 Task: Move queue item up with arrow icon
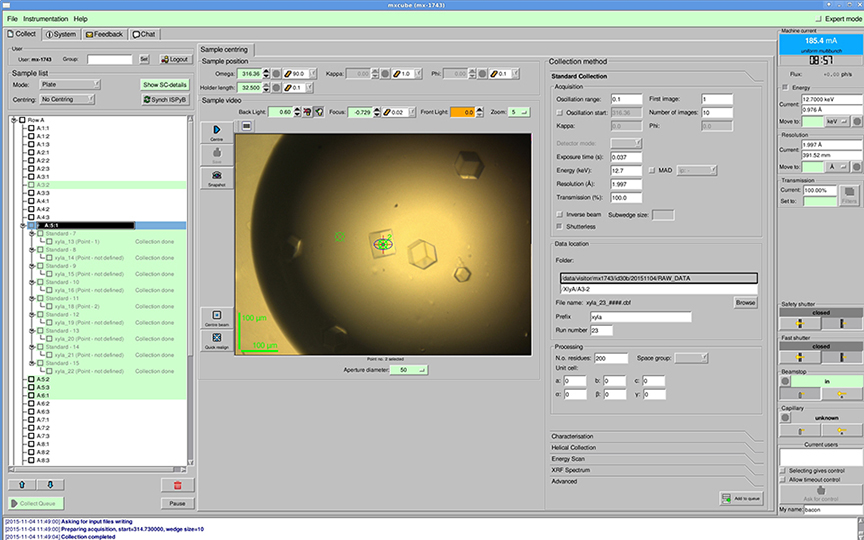(22, 485)
